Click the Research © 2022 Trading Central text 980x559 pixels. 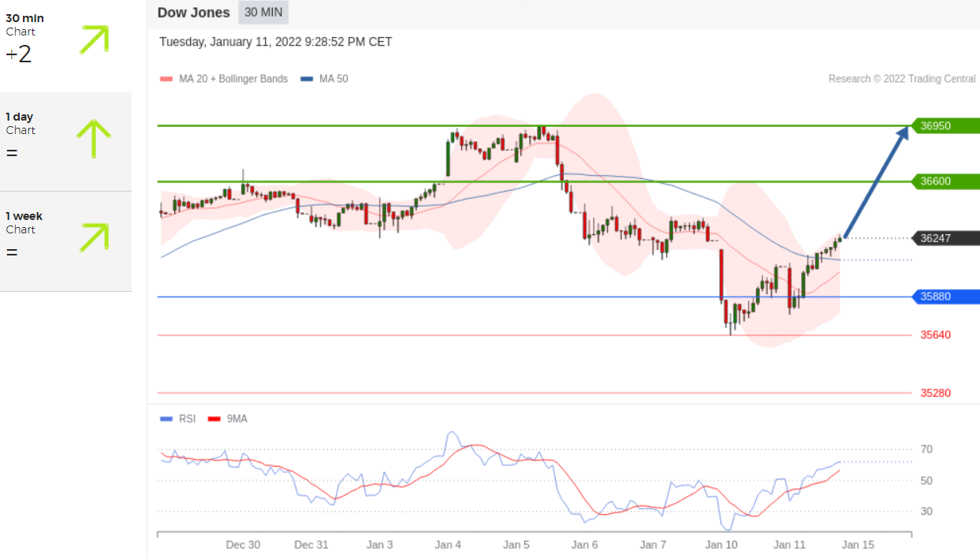pos(902,79)
